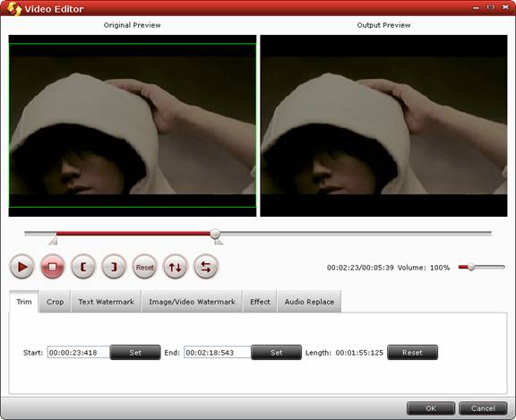516x420 pixels.
Task: Click the End time input field
Action: 217,352
